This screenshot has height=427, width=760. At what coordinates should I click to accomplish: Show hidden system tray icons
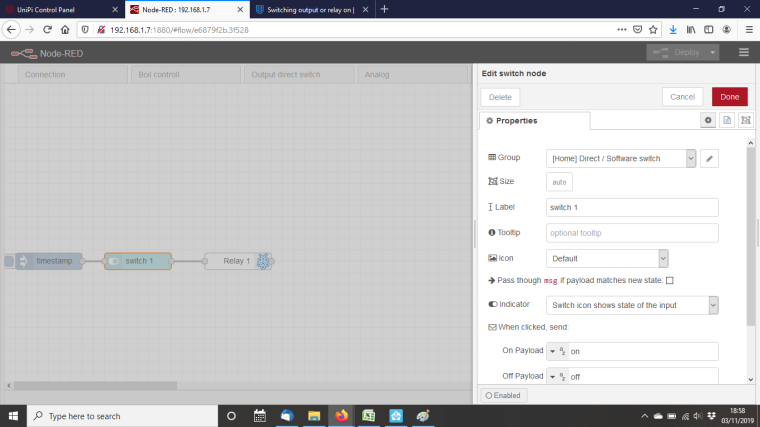coord(644,416)
